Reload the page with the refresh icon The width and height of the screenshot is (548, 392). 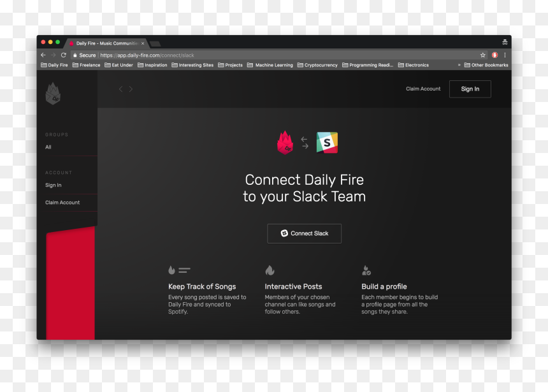tap(63, 55)
